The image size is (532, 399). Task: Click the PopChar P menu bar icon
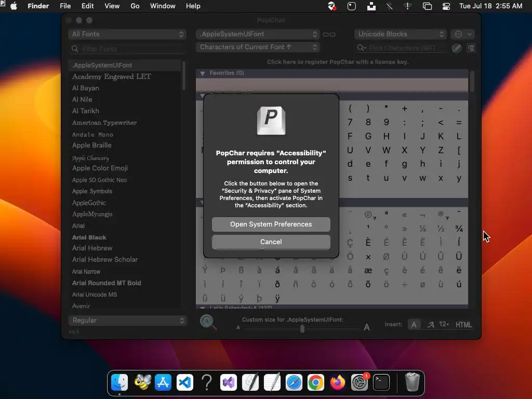pos(3,3)
